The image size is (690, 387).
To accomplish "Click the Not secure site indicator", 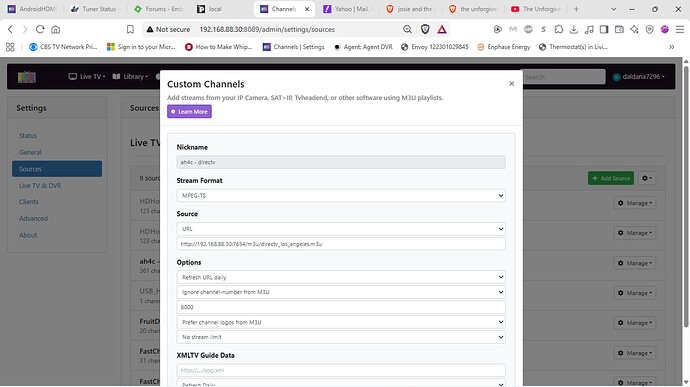I will [x=168, y=29].
